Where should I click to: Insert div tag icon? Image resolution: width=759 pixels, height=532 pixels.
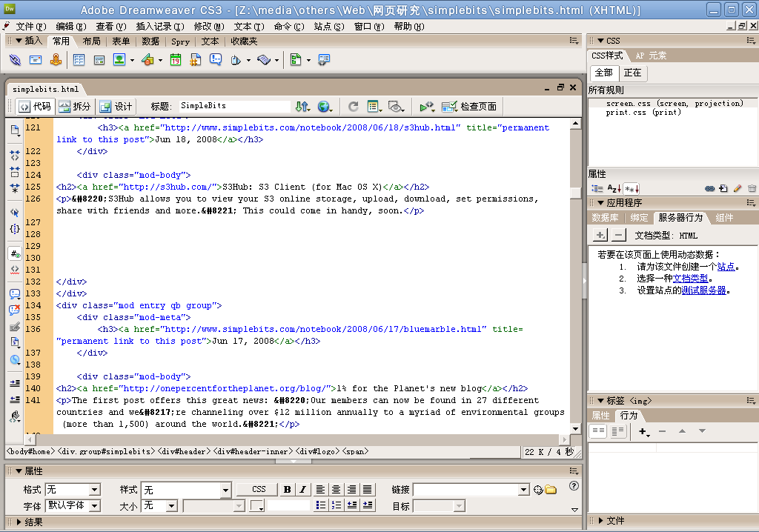pos(99,60)
